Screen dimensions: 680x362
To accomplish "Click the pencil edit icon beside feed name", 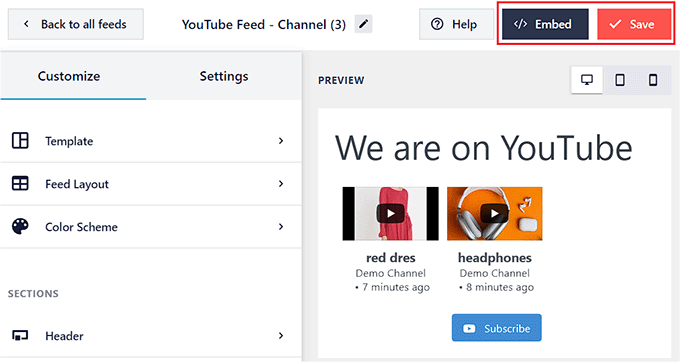I will click(363, 24).
